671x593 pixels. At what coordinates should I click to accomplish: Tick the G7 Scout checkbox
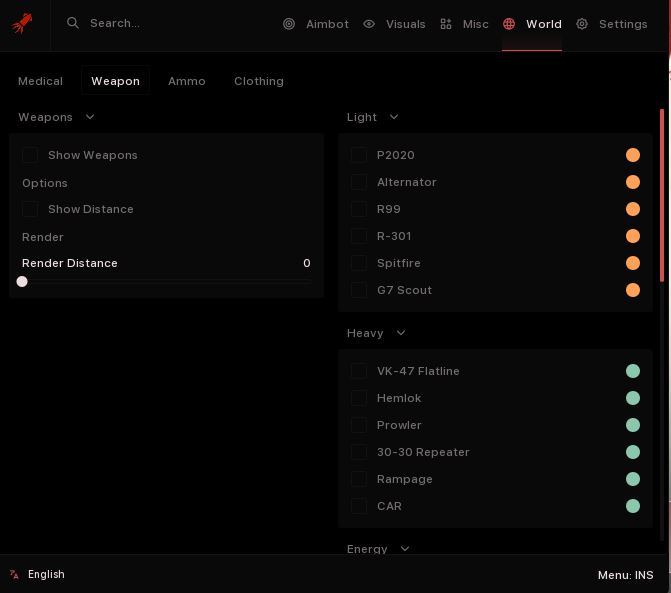(x=359, y=290)
